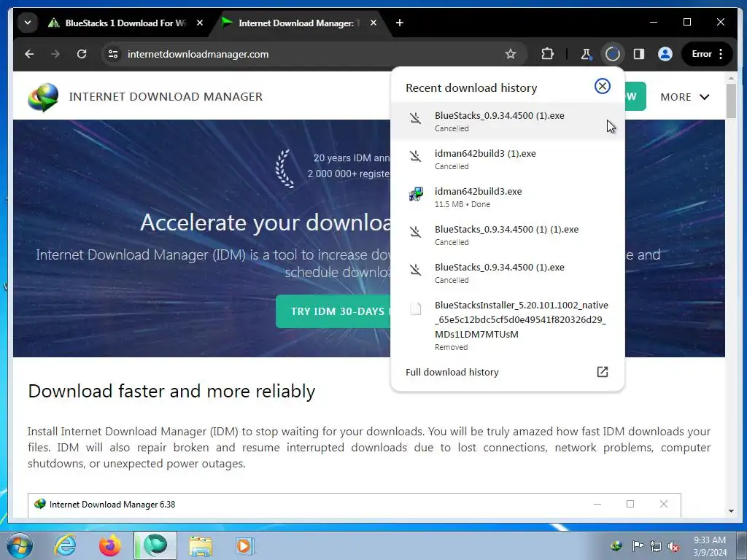Open the tab search dropdown arrow
This screenshot has width=747, height=560.
(28, 23)
